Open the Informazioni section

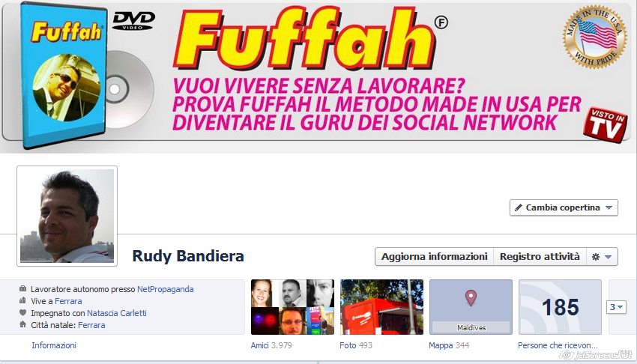[54, 345]
